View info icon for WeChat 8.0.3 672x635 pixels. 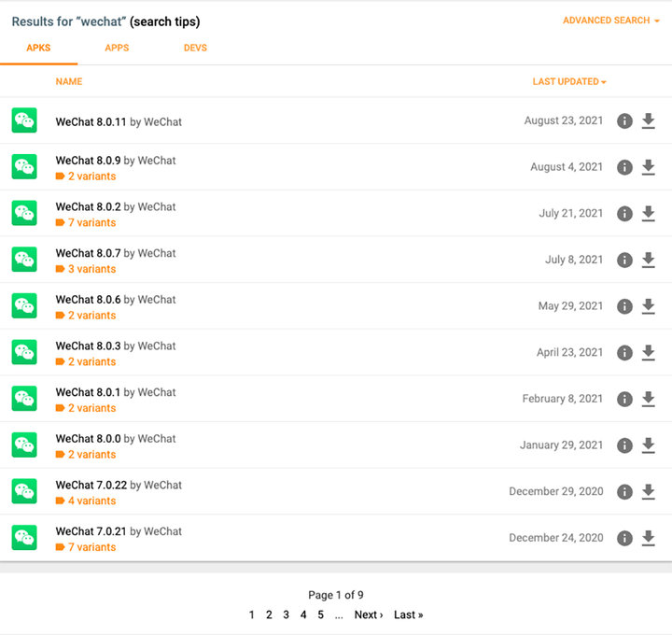(624, 353)
